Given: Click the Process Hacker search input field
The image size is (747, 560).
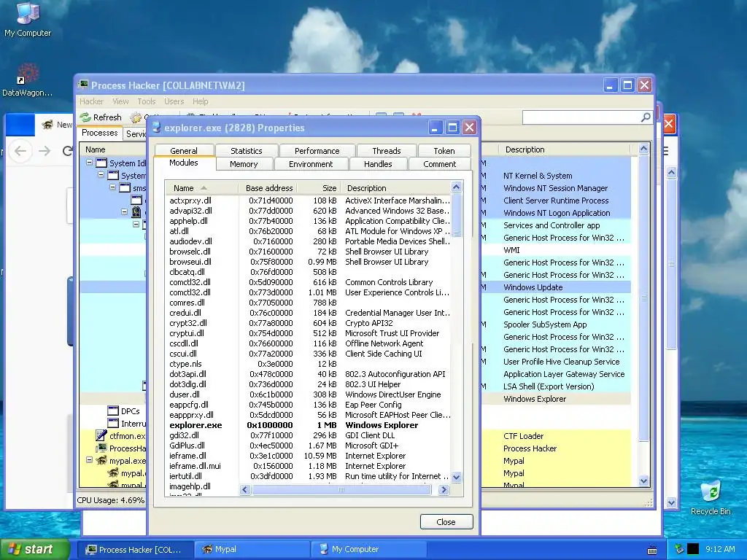Looking at the screenshot, I should click(x=581, y=117).
